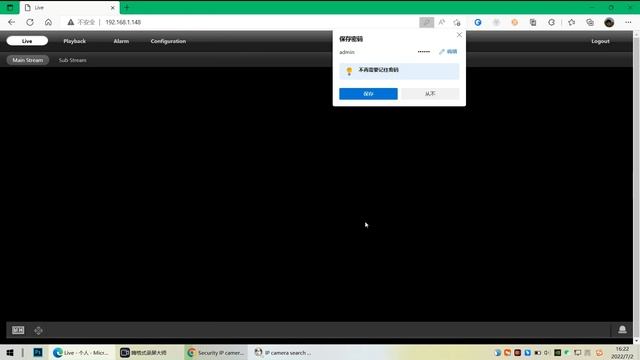Open the browser collections icon
640x360 pixels.
[x=590, y=22]
